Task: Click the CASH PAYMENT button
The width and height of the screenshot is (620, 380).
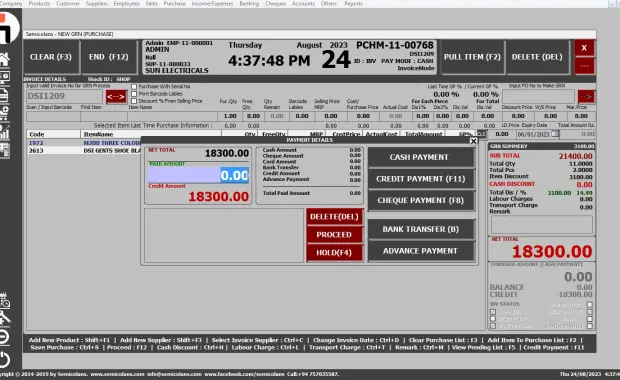Action: tap(421, 157)
